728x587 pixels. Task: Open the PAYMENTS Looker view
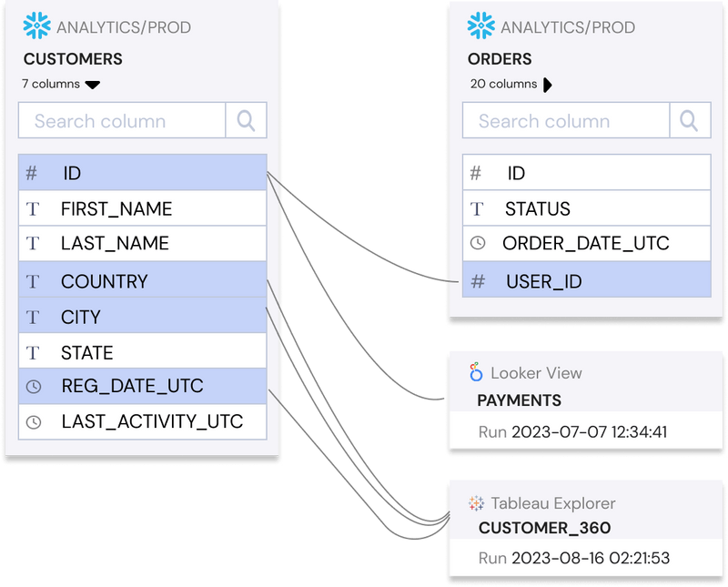tap(518, 400)
